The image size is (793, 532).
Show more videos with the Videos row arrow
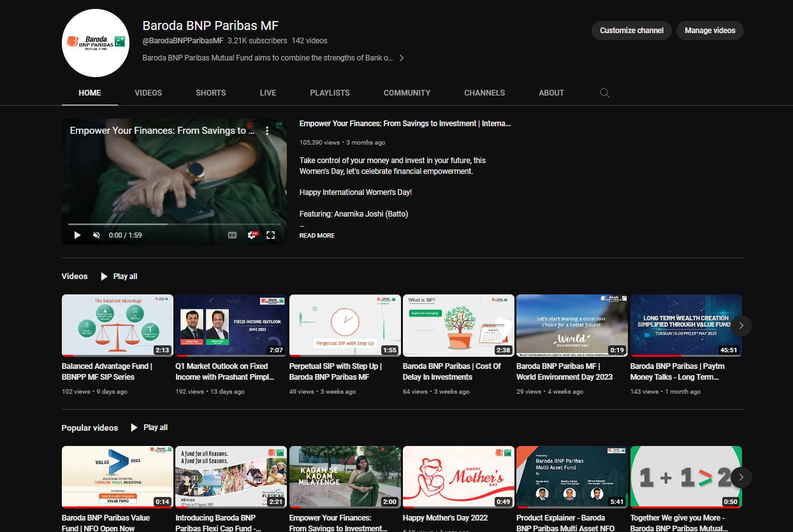(741, 326)
